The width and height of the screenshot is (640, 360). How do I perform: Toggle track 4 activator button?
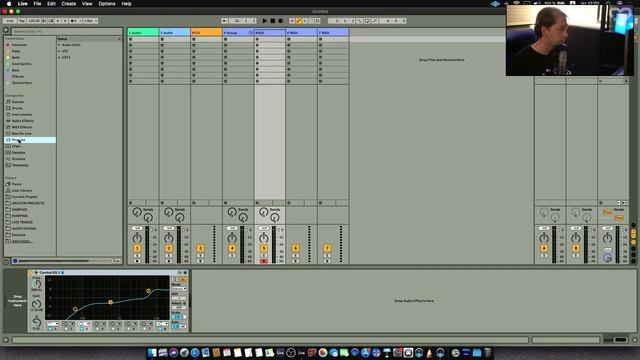pos(232,248)
